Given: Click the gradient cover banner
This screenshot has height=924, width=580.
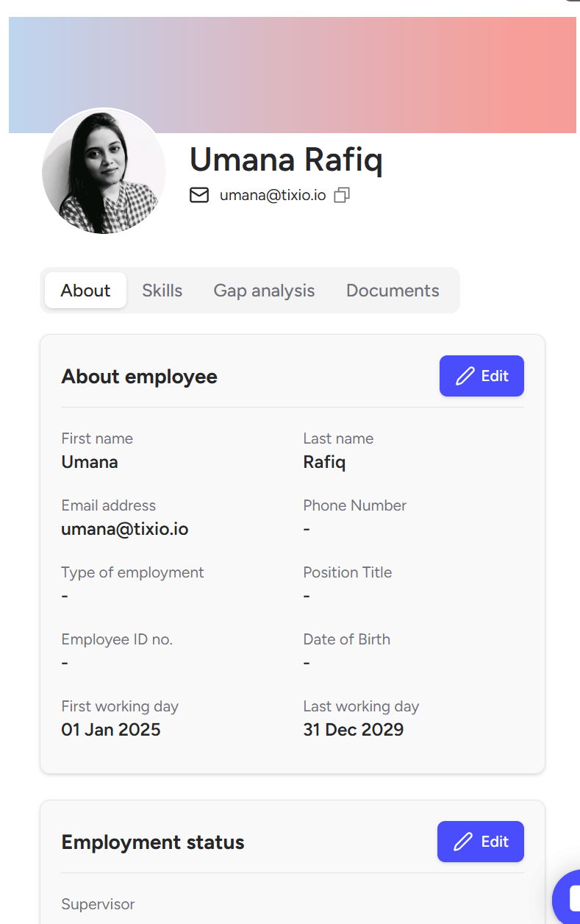Looking at the screenshot, I should click(293, 75).
